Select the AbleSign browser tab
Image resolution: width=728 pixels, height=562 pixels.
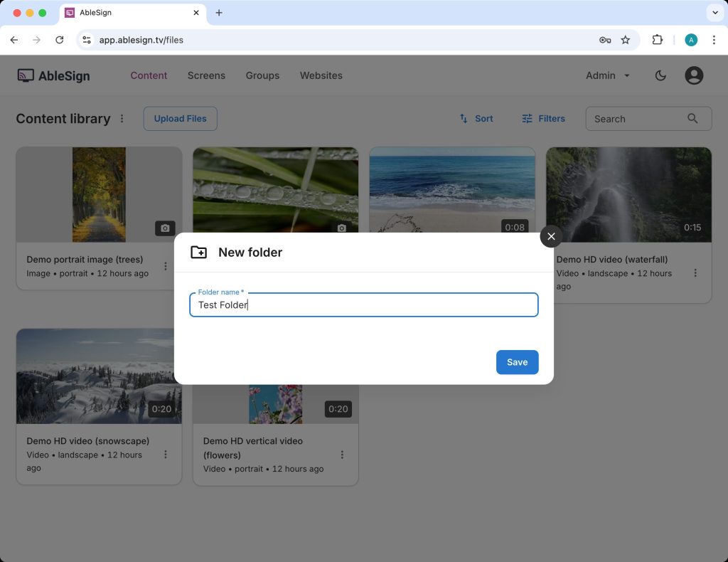click(x=132, y=13)
